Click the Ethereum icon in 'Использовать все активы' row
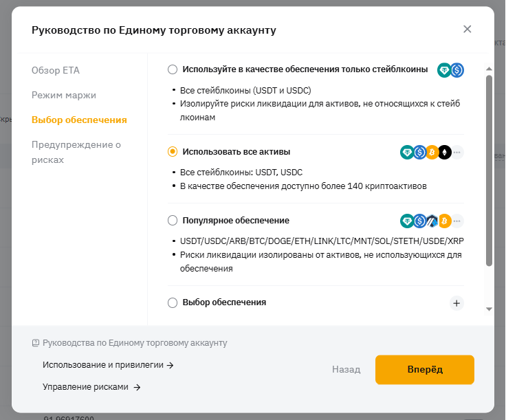Screen dimensions: 506x420 pyautogui.click(x=444, y=153)
